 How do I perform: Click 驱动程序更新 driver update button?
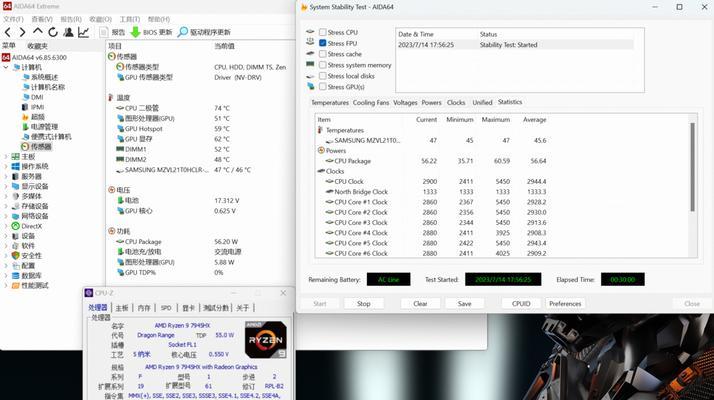pyautogui.click(x=204, y=32)
